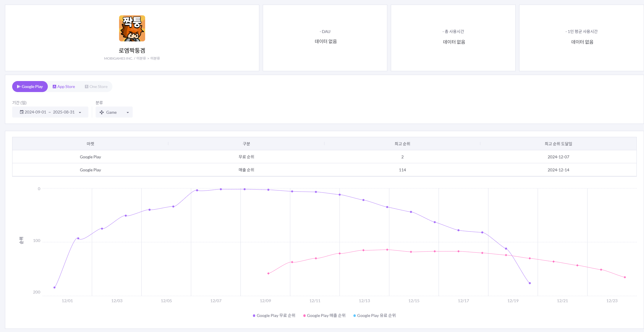Image resolution: width=644 pixels, height=332 pixels.
Task: Switch to the App Store tab
Action: (64, 87)
